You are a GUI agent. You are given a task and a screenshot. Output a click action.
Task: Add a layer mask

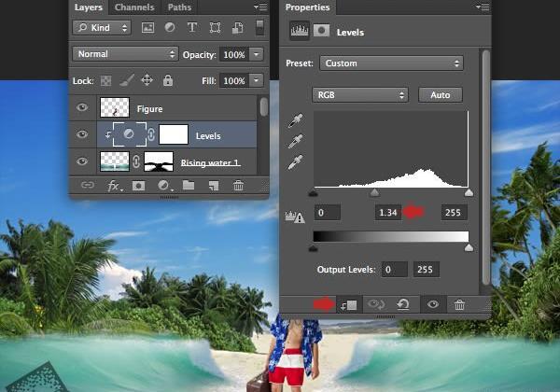(138, 186)
